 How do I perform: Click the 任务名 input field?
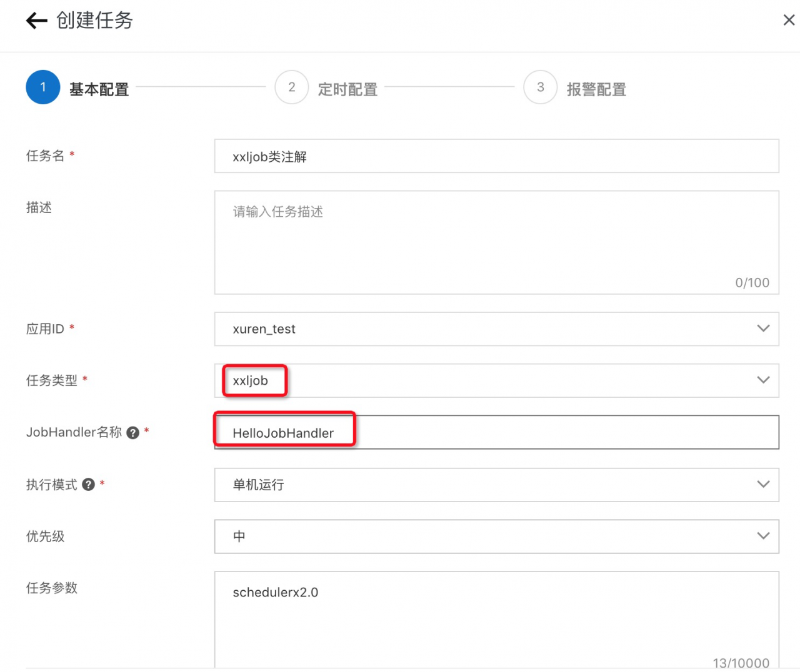[496, 156]
